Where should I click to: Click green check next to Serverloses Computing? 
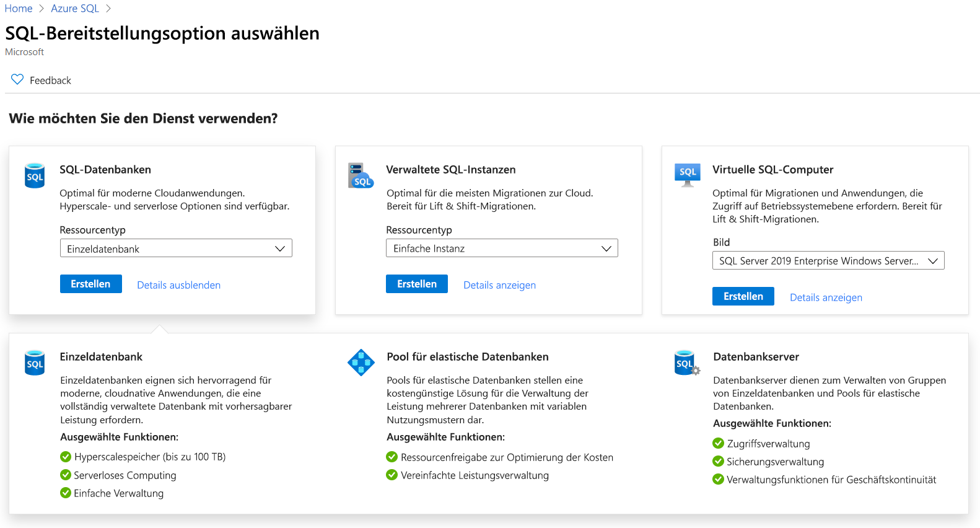coord(66,475)
